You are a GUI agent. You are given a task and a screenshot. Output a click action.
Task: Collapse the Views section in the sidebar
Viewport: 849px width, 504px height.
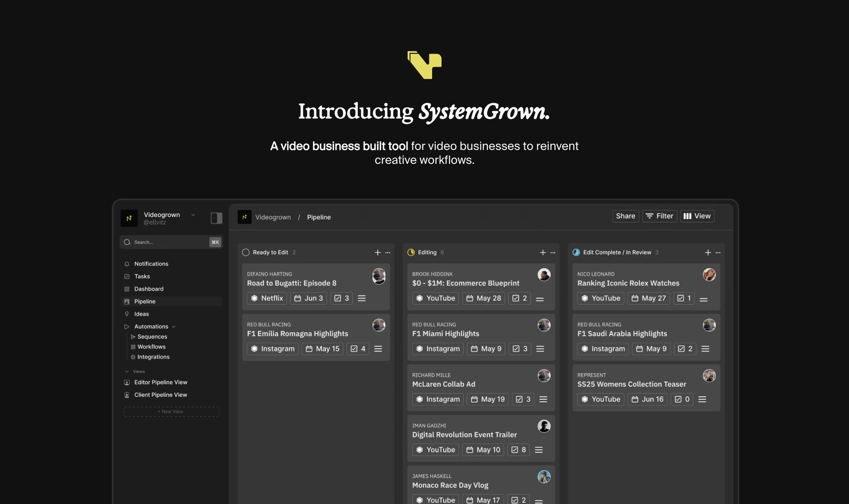point(127,372)
